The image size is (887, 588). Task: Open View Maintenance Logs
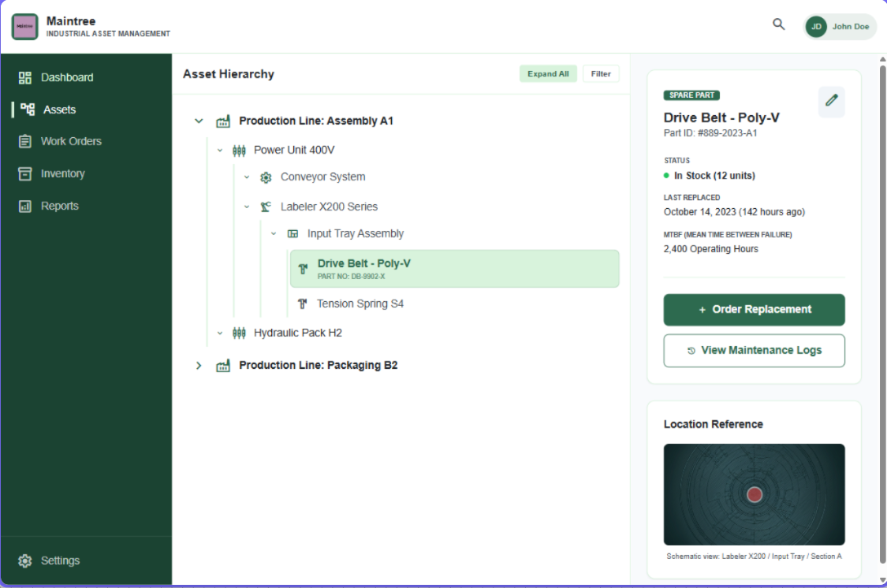pos(754,350)
